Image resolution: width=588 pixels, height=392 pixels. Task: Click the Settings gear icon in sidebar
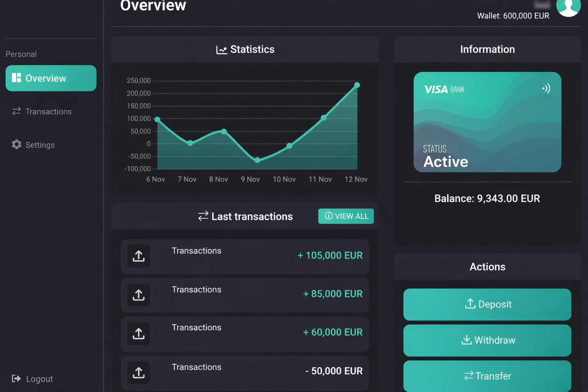pos(16,144)
